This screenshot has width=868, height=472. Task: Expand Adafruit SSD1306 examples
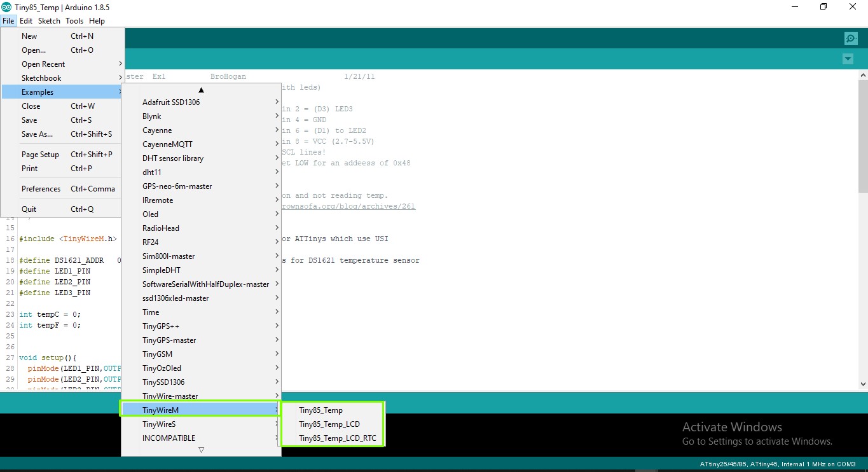click(x=201, y=102)
